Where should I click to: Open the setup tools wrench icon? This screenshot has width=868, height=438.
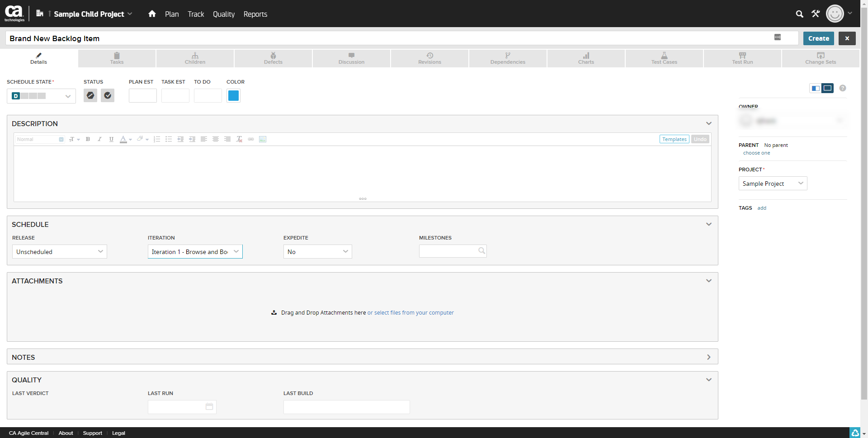[x=816, y=14]
